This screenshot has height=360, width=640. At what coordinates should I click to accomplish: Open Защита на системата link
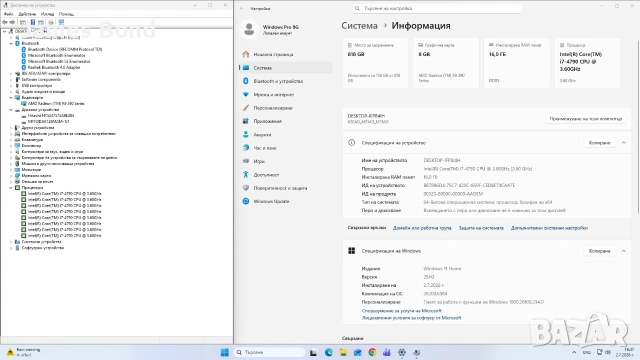[481, 228]
